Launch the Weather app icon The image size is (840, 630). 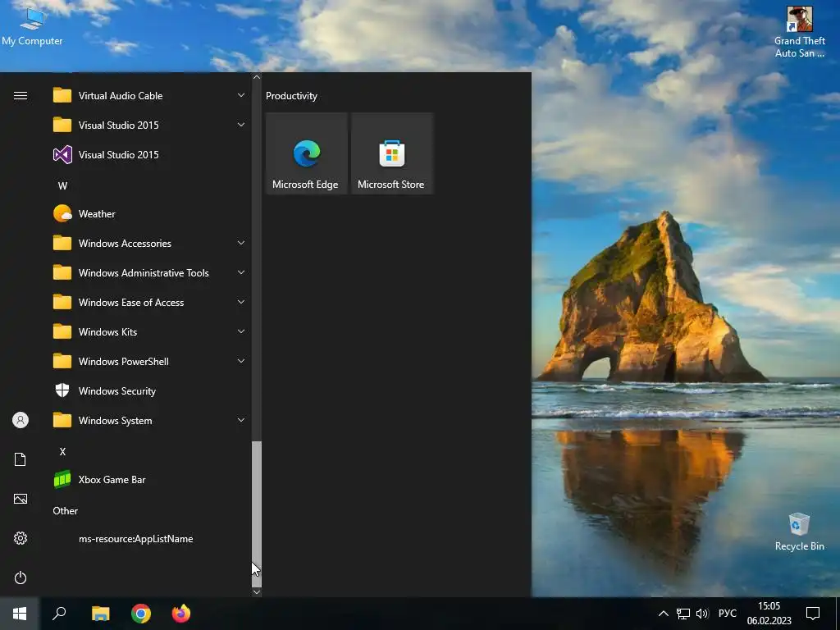(x=62, y=214)
